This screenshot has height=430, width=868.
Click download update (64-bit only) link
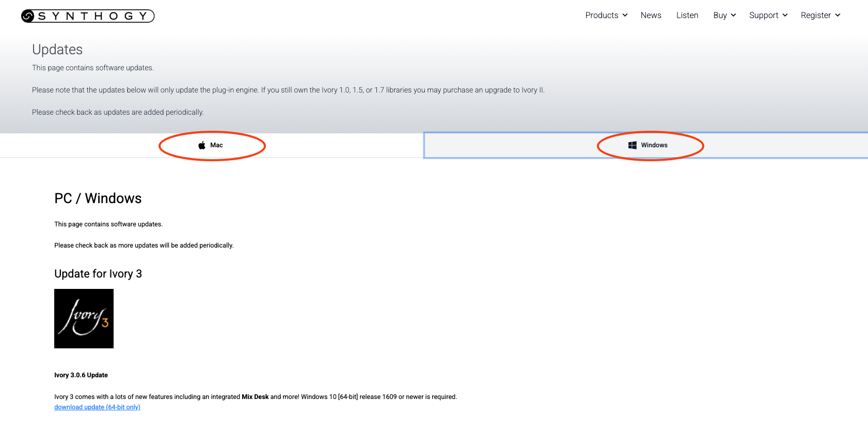coord(97,407)
